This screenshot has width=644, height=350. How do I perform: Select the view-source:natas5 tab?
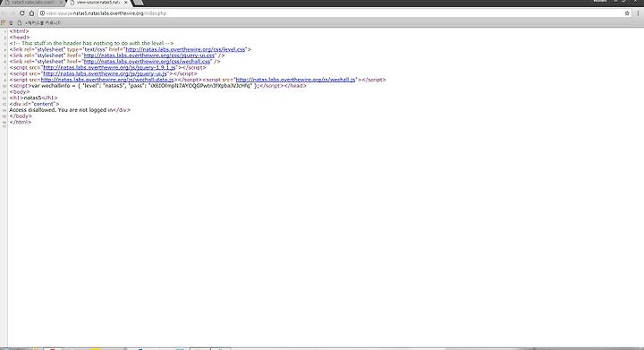click(x=98, y=3)
